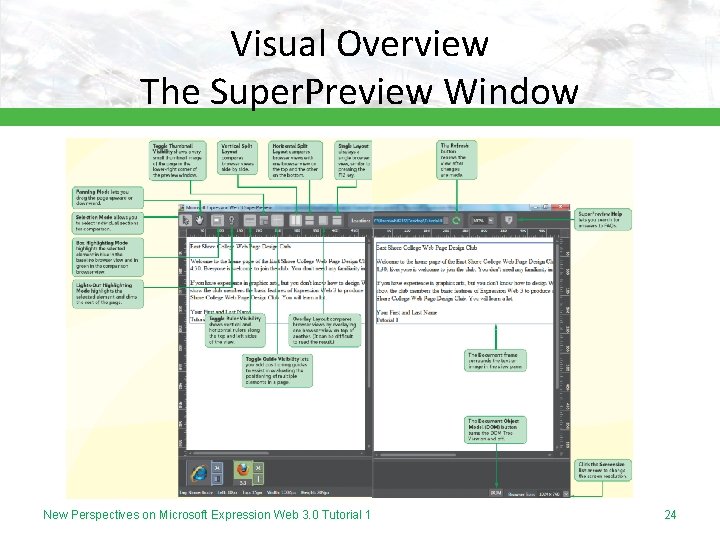Refresh the browser views
The image size is (720, 540).
(456, 221)
